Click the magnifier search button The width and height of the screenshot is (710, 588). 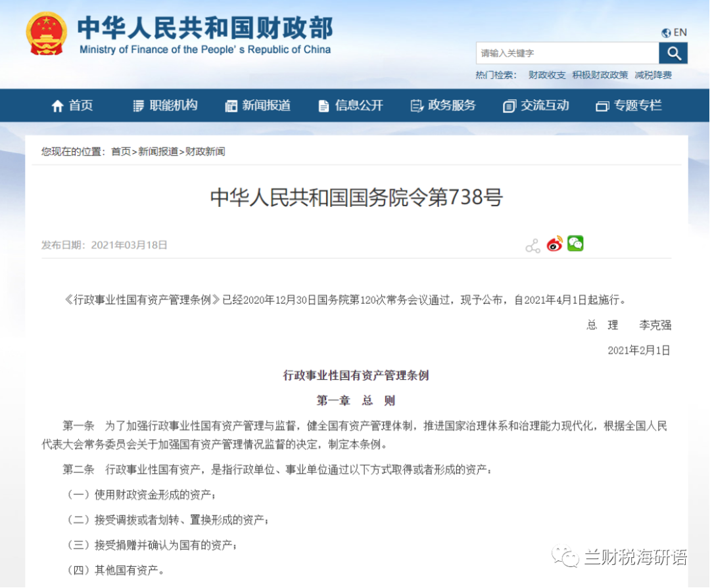pos(673,53)
